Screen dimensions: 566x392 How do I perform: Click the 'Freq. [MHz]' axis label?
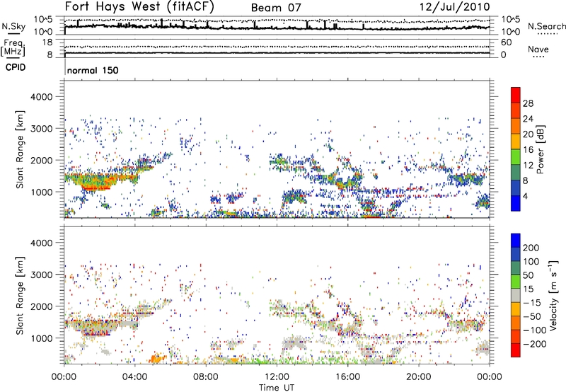click(13, 48)
